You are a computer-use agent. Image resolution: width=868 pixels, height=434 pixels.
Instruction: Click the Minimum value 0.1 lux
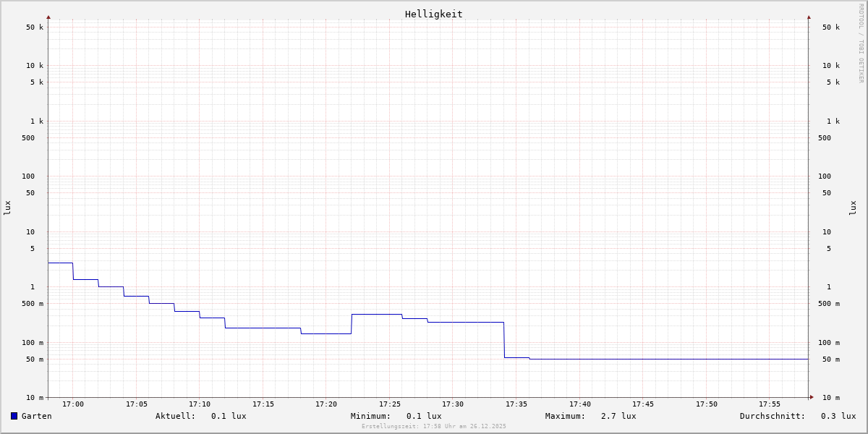point(424,416)
